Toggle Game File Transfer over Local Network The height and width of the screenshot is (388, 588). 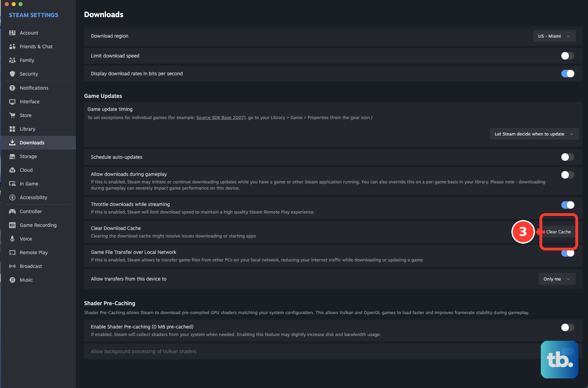click(567, 254)
